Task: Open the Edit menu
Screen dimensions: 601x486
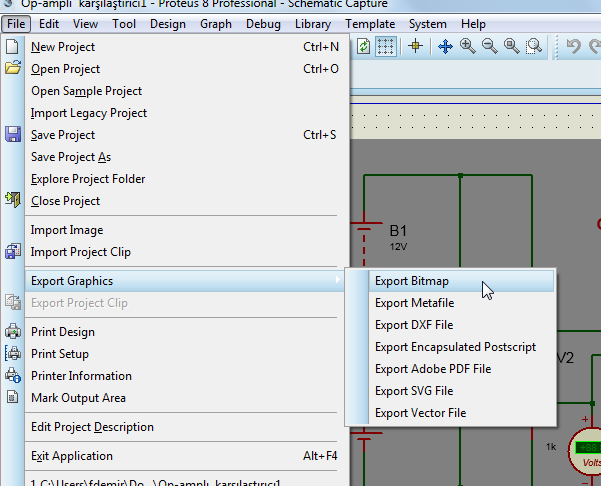Action: 49,24
